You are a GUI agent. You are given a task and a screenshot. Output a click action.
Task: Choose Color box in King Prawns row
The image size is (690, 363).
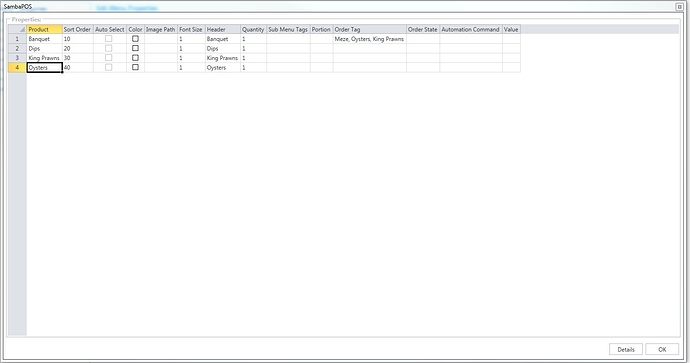[136, 58]
